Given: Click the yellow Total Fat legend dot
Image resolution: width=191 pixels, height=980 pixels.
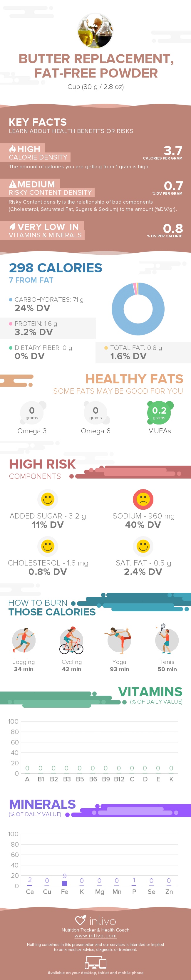Looking at the screenshot, I should point(106,348).
